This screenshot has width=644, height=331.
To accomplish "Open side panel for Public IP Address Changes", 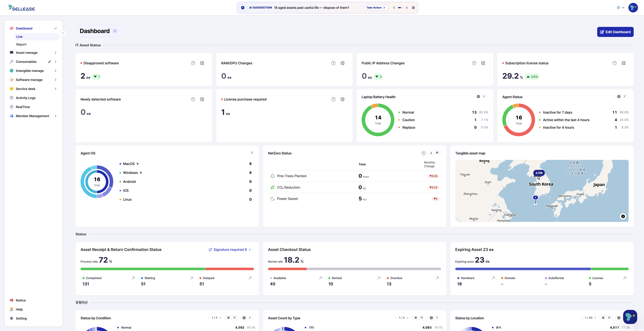I will coord(483,63).
